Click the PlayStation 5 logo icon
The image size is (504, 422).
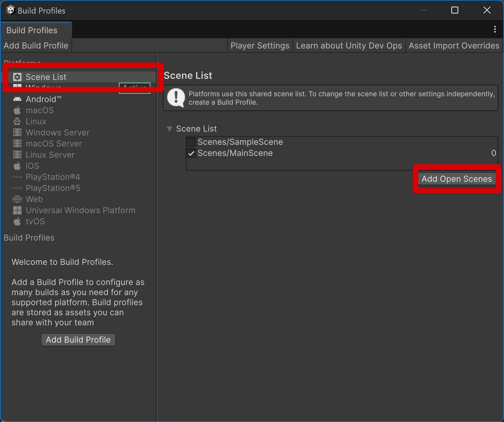(x=17, y=188)
